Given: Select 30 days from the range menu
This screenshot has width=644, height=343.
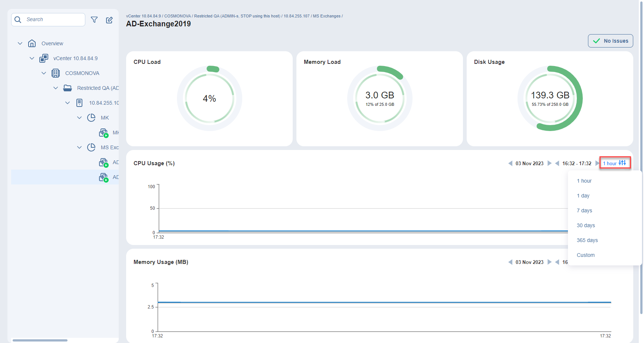Looking at the screenshot, I should click(x=586, y=225).
